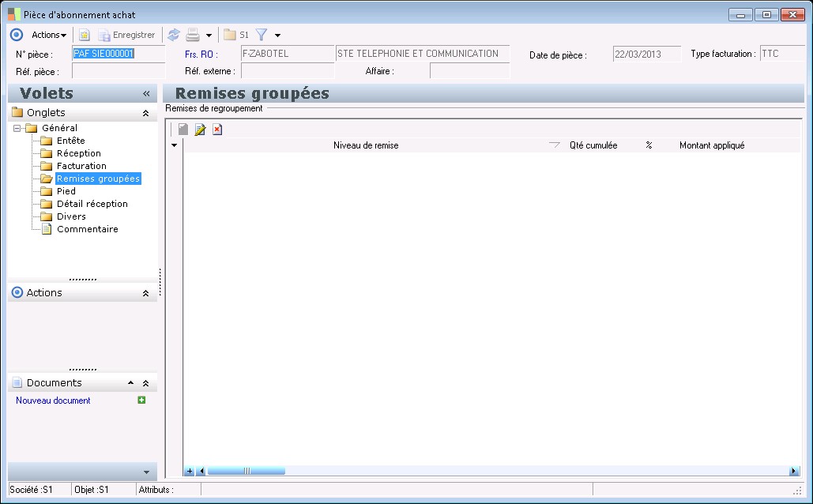Click the Nouveau document link
813x504 pixels.
coord(53,401)
